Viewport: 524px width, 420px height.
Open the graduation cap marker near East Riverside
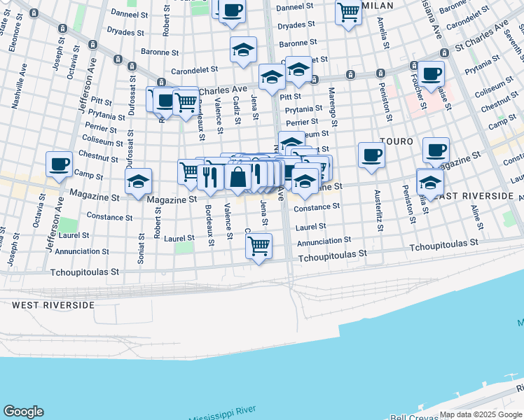click(430, 185)
